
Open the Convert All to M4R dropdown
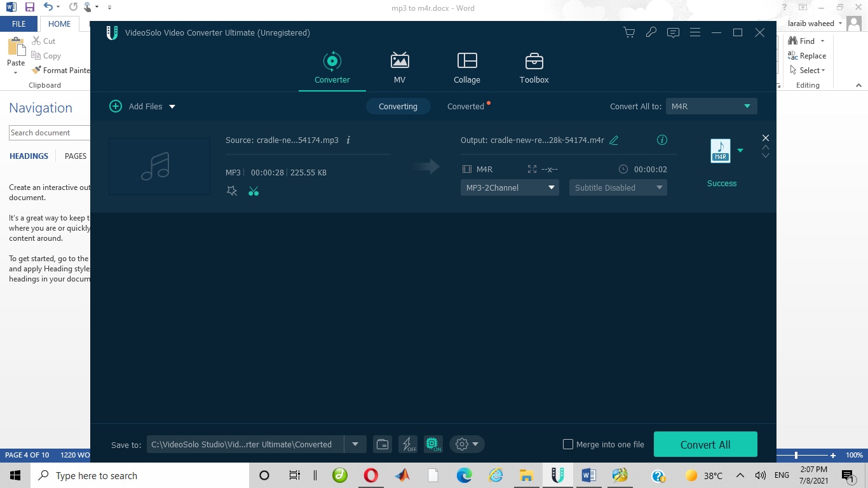pyautogui.click(x=711, y=106)
